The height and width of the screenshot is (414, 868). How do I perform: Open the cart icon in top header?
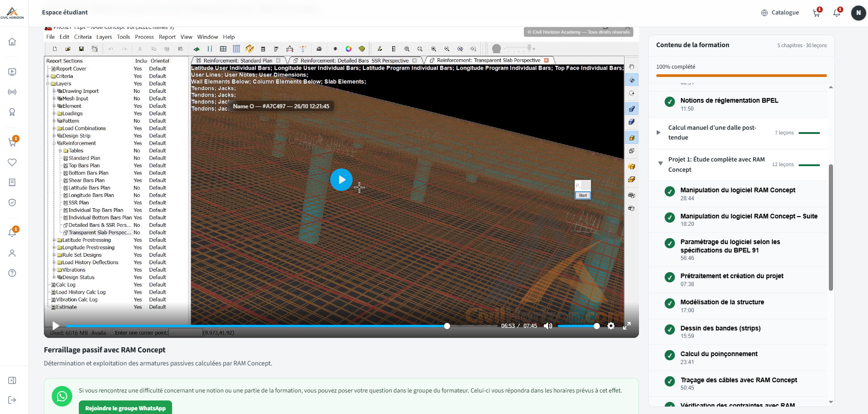pyautogui.click(x=816, y=13)
